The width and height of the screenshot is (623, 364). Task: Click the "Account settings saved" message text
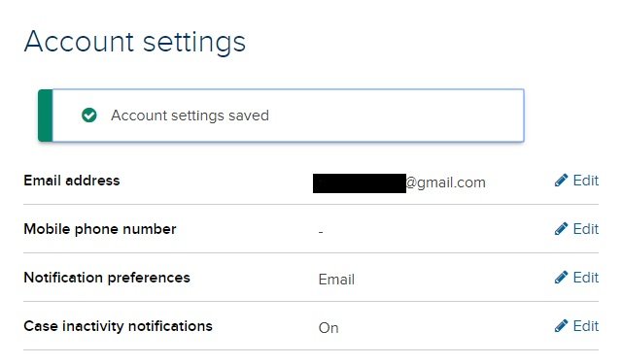(x=190, y=116)
